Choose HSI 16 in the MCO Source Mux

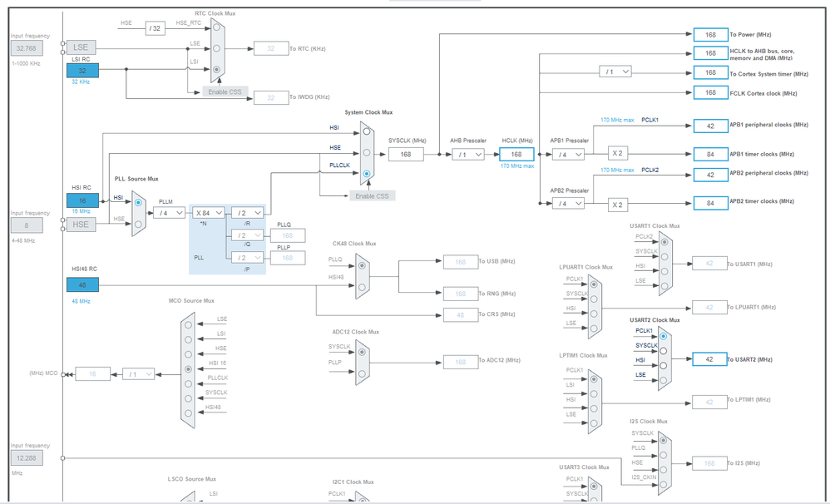[188, 369]
